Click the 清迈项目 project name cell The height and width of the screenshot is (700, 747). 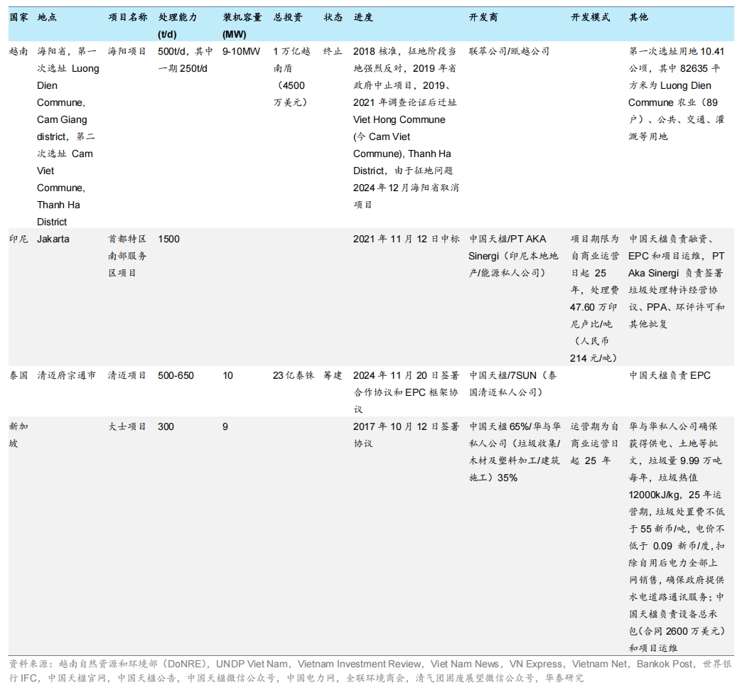(x=127, y=375)
